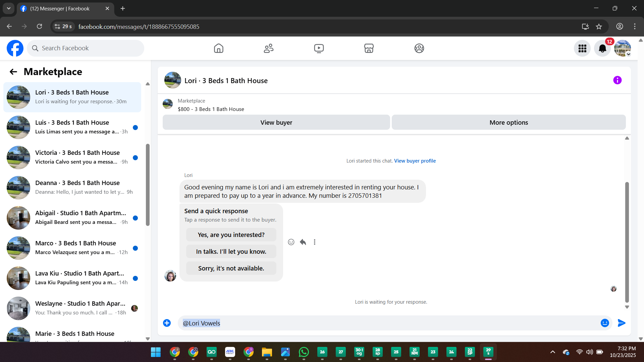Click the send message arrow icon
This screenshot has width=644, height=362.
[621, 323]
